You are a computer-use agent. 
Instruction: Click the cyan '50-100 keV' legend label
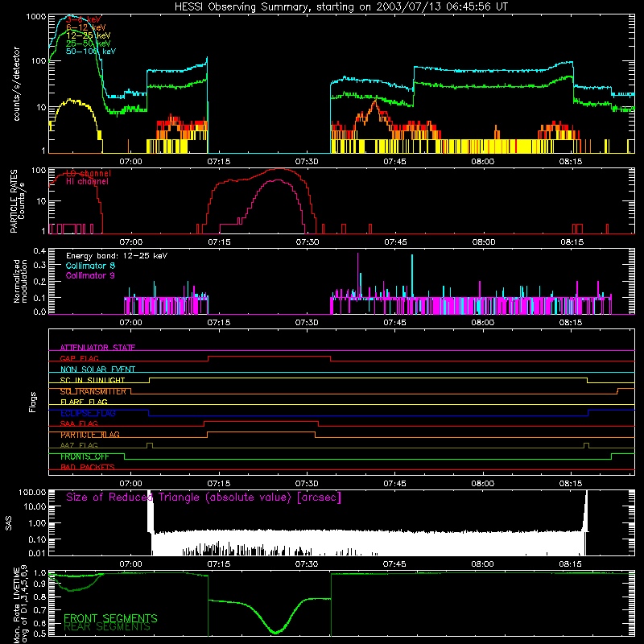coord(91,52)
